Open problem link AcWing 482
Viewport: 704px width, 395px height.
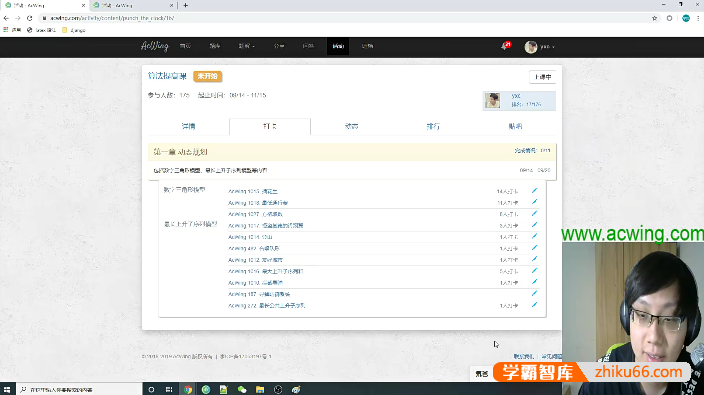click(254, 248)
